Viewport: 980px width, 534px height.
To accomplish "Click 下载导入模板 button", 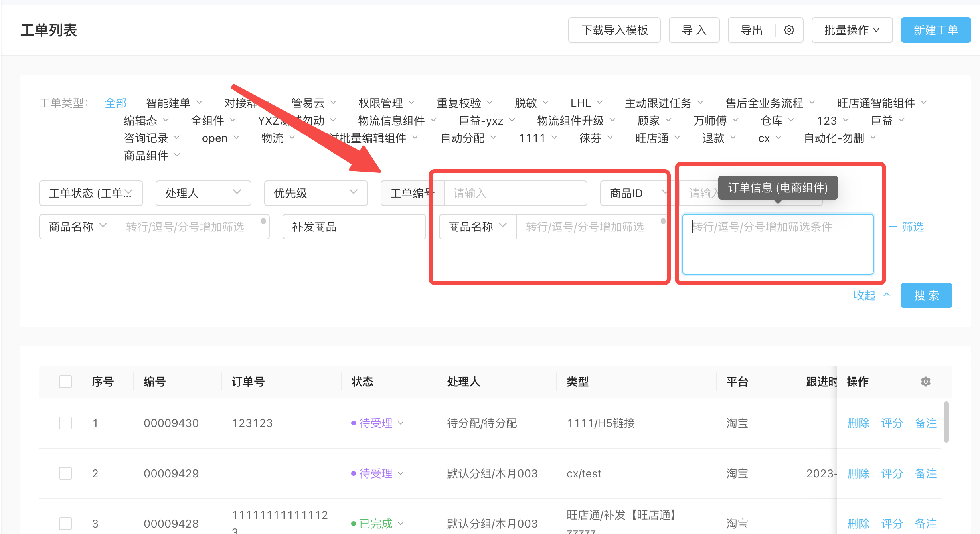I will pos(614,30).
